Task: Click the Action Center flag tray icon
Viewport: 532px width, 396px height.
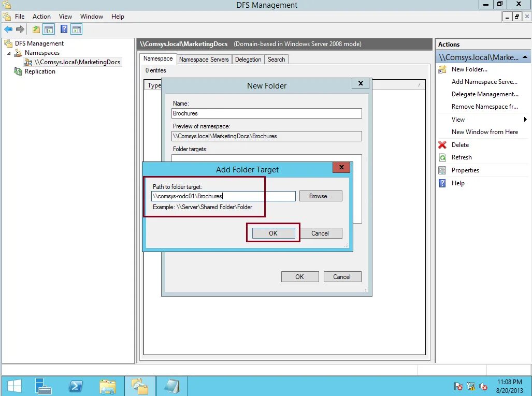Action: (458, 386)
